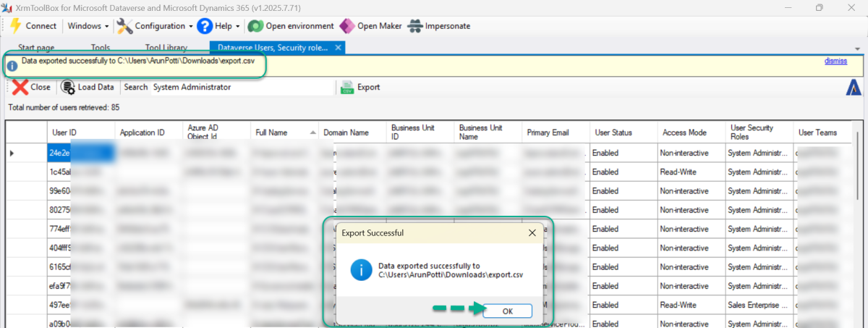Dismiss the export notification via dismiss link
Screen dimensions: 868x328
pyautogui.click(x=835, y=61)
